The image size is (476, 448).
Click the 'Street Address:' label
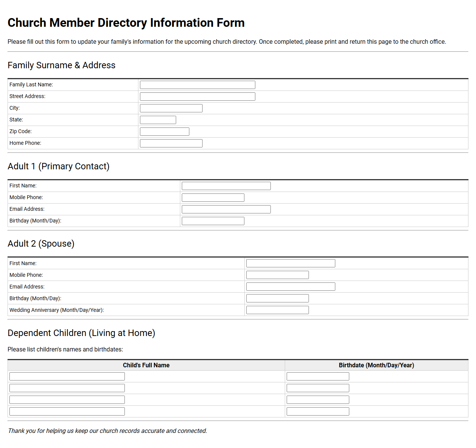pos(27,96)
